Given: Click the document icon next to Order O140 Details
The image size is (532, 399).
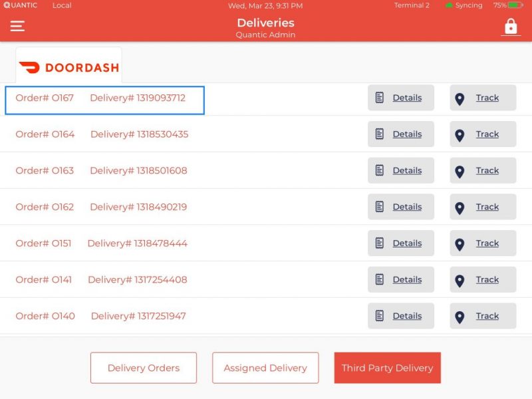Looking at the screenshot, I should tap(380, 315).
